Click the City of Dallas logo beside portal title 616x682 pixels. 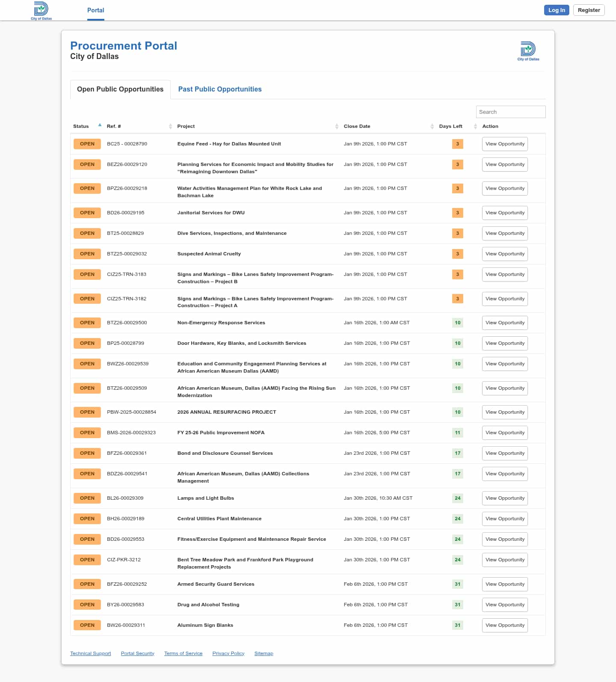pos(528,51)
